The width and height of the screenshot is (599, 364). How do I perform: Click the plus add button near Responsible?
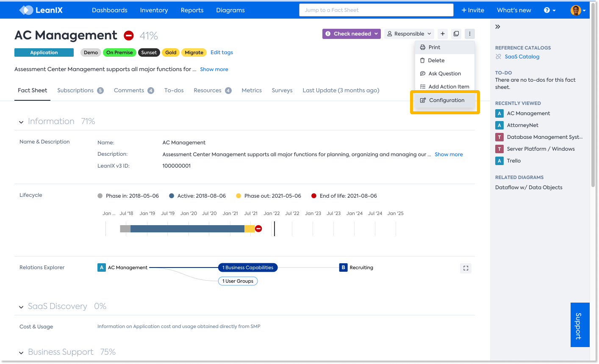pyautogui.click(x=443, y=34)
